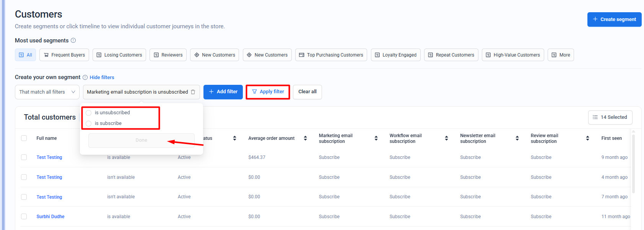Sort the Workflow email subscription column
Screen dimensions: 644x230
click(446, 138)
